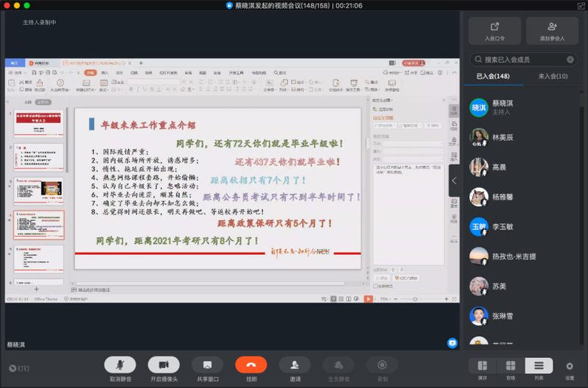588x388 pixels.
Task: Click zoom-in plus in WPS status bar
Action: point(447,299)
